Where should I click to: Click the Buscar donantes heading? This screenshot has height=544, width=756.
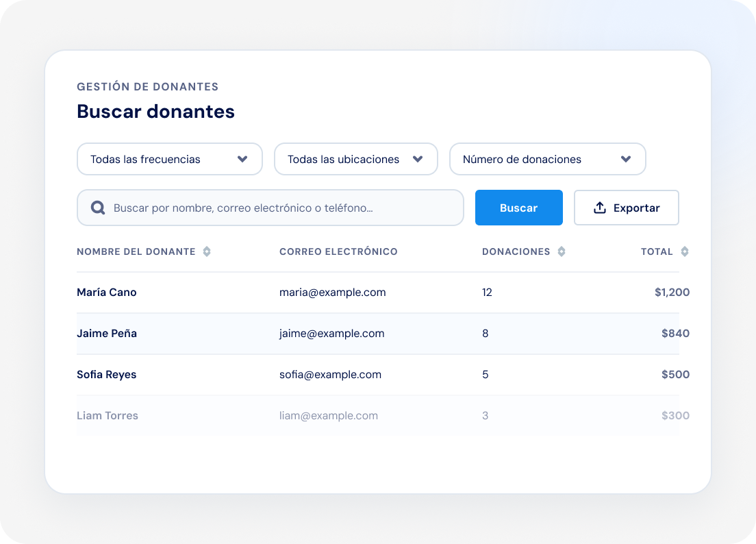pos(155,112)
